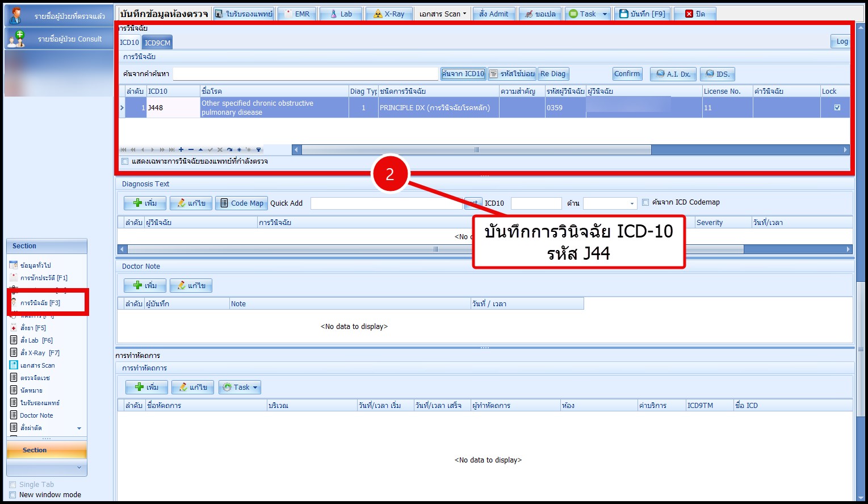
Task: Click the delete record minus in navigator
Action: (191, 150)
